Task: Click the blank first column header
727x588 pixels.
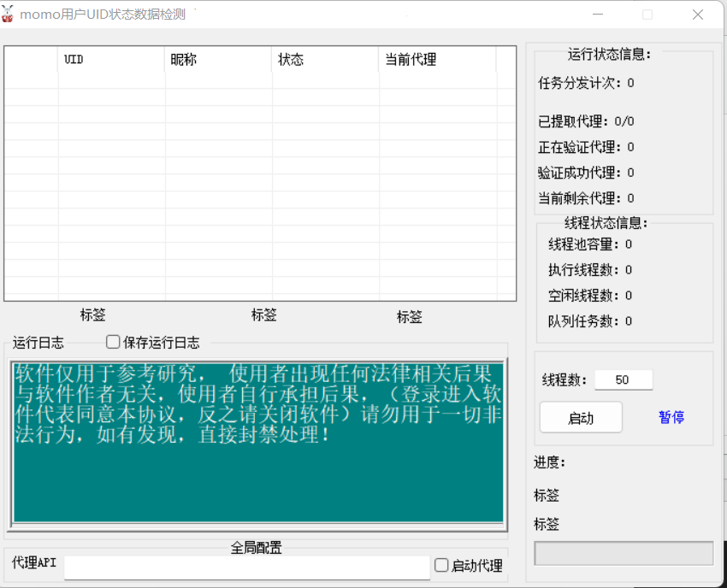Action: click(x=32, y=60)
